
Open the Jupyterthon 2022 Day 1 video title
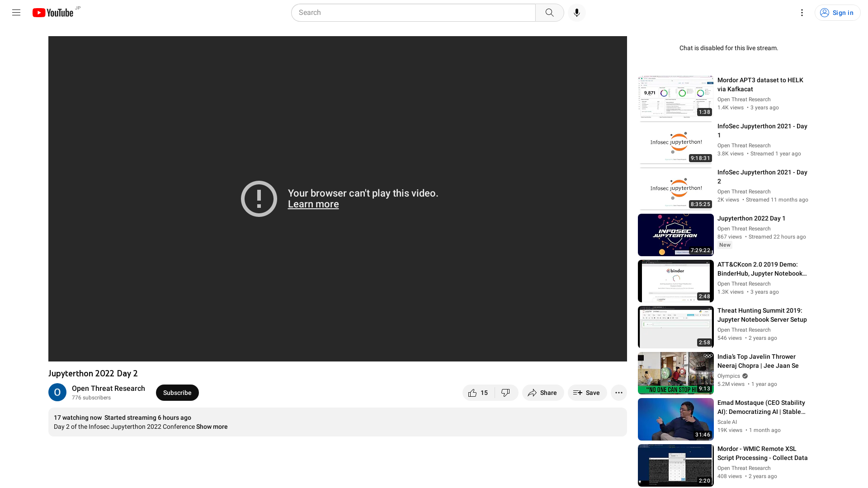(751, 218)
